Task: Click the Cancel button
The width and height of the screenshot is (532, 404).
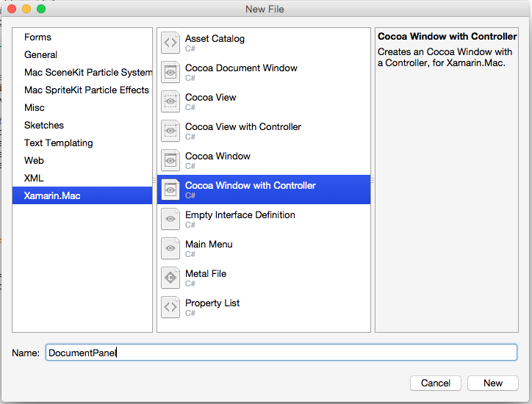Action: (435, 383)
